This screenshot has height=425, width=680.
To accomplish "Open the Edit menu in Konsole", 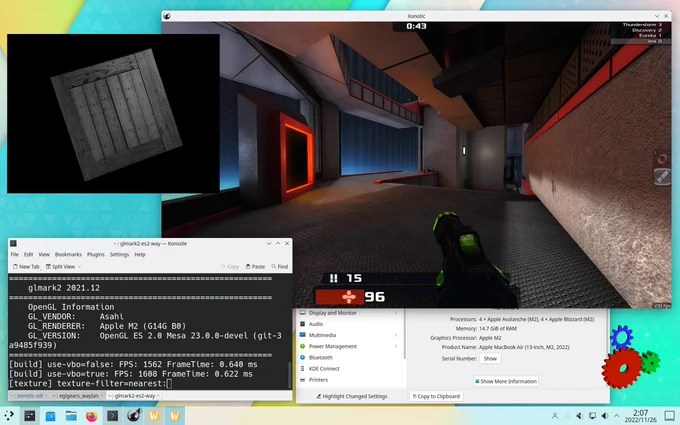I will click(x=29, y=255).
